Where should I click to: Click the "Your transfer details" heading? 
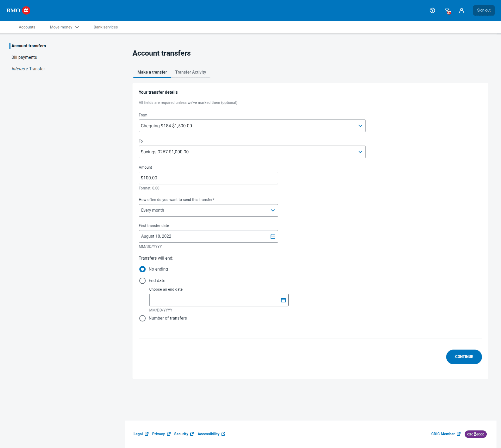[x=158, y=92]
